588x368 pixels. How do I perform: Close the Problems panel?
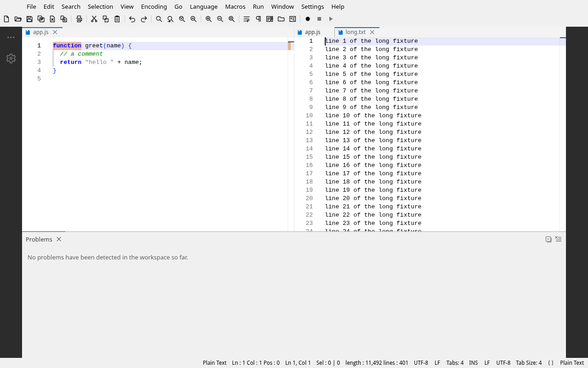click(59, 239)
